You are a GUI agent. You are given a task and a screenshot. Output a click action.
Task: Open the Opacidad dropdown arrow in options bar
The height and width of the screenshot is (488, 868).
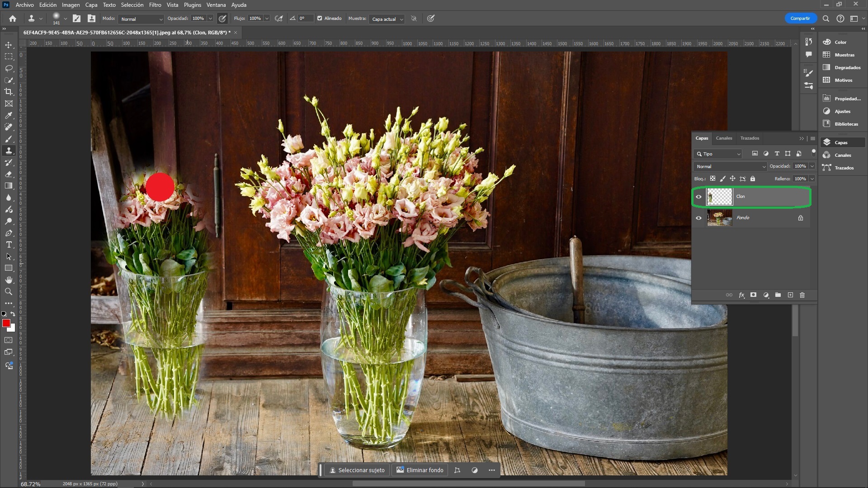210,19
